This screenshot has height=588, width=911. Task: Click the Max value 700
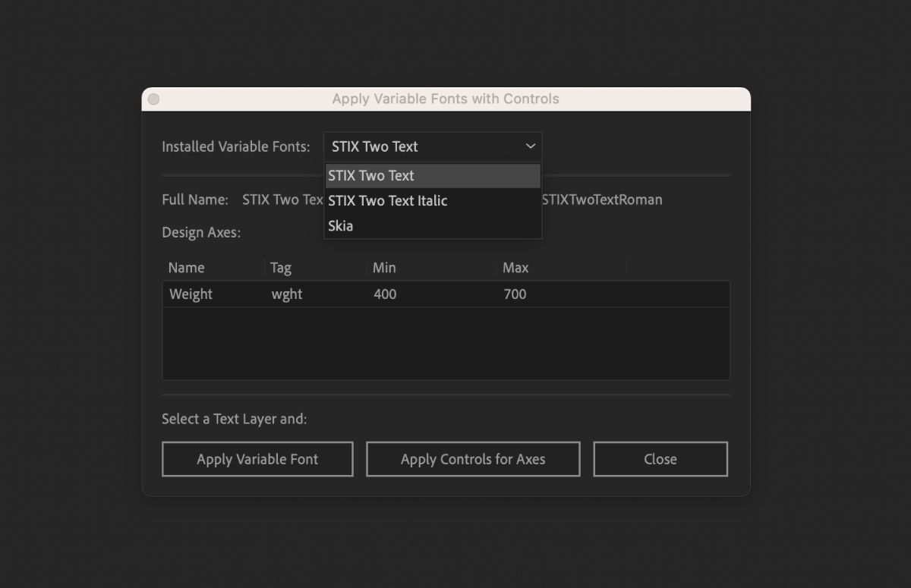(515, 294)
